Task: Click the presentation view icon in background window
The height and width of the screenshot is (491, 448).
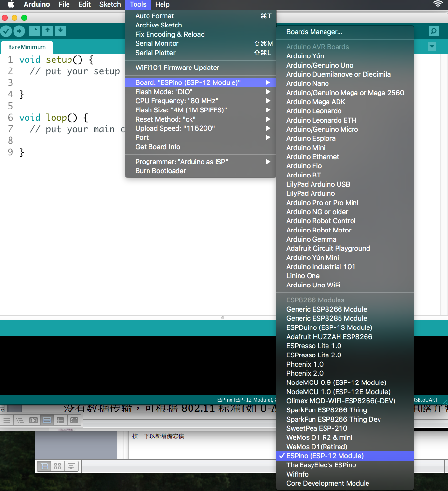Action: coord(71,466)
